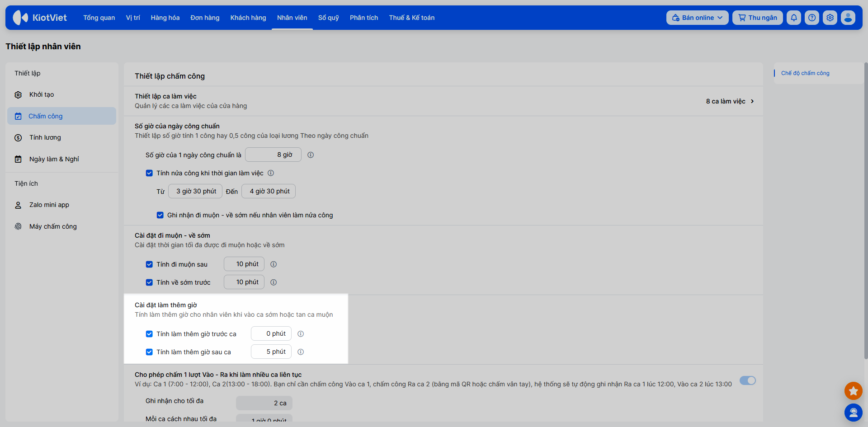Click info icon beside Tính đi muộn sau
This screenshot has width=868, height=427.
click(x=274, y=264)
